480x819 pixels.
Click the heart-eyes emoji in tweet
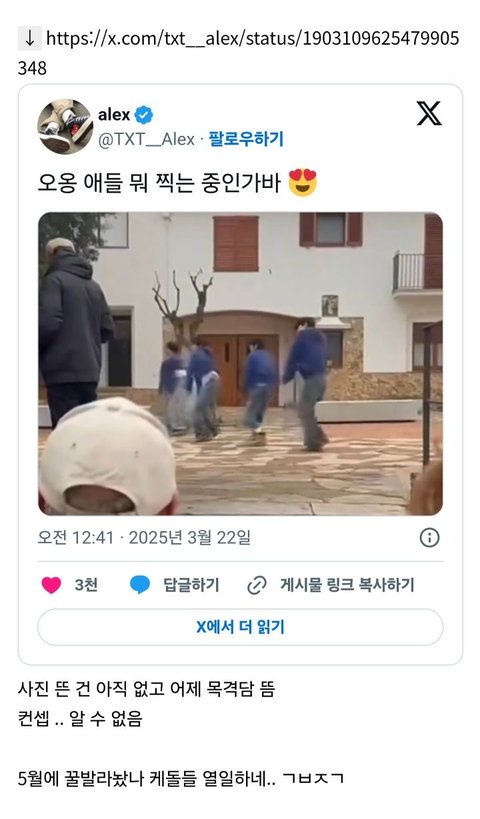303,182
